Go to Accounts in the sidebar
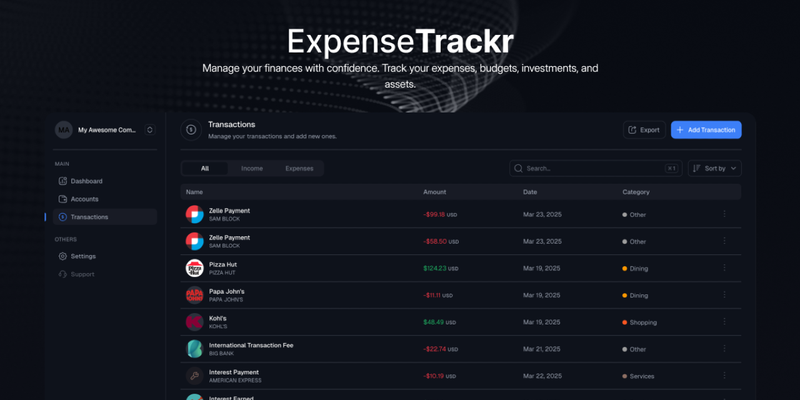The image size is (800, 400). coord(84,199)
